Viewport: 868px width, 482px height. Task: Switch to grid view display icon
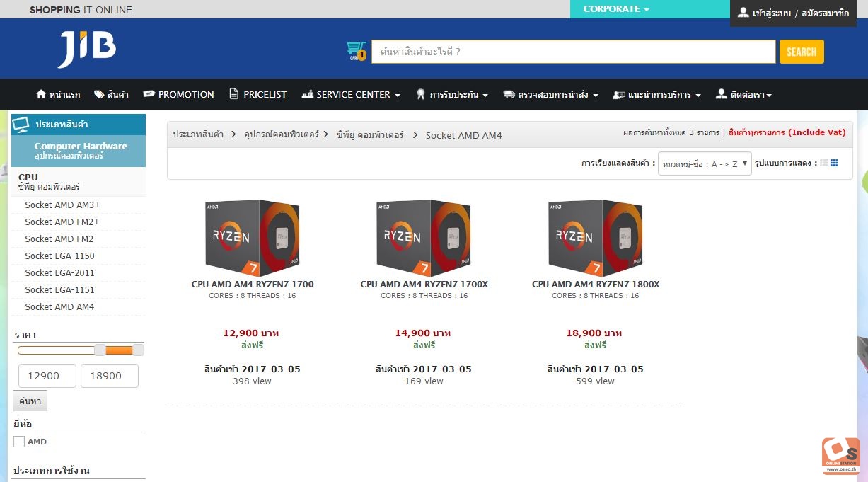click(x=834, y=163)
